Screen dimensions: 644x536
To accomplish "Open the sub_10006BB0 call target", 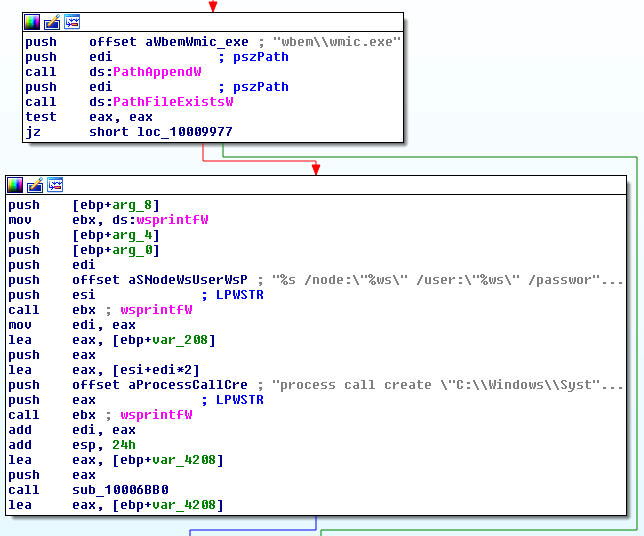I will click(x=120, y=490).
